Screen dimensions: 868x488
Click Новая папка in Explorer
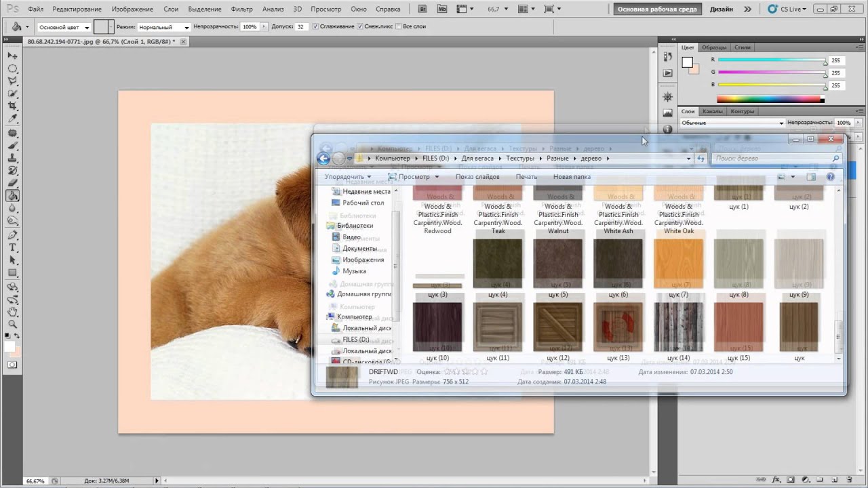click(572, 177)
